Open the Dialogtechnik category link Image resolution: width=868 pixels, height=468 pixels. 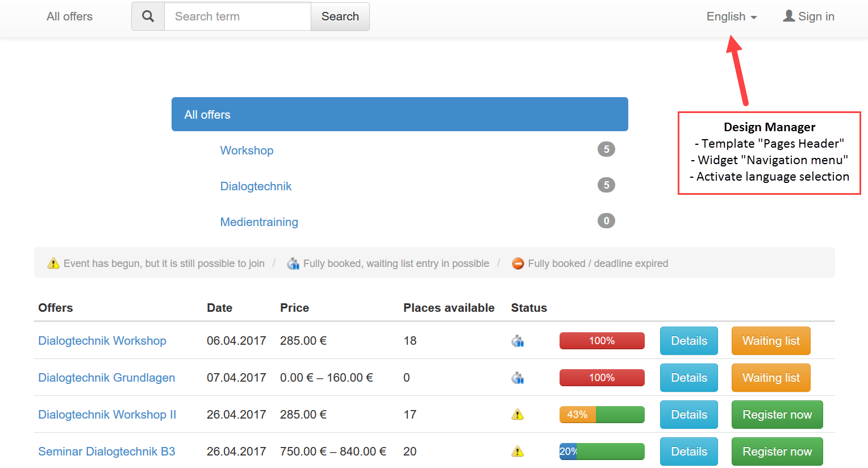[x=256, y=186]
